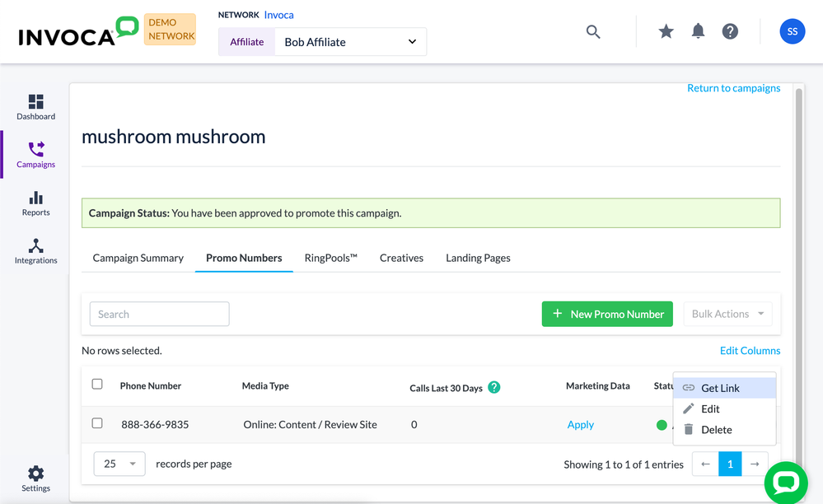Toggle the select-all rows checkbox
Image resolution: width=823 pixels, height=504 pixels.
click(x=97, y=385)
